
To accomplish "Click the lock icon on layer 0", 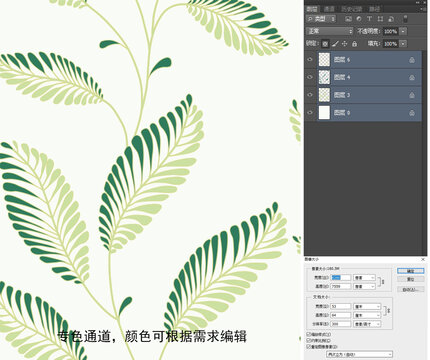I will [412, 113].
